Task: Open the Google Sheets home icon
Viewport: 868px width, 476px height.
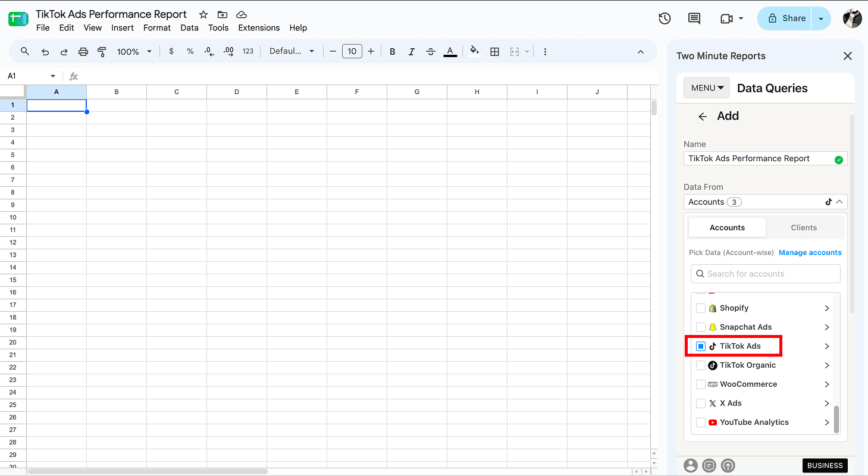Action: [x=18, y=18]
